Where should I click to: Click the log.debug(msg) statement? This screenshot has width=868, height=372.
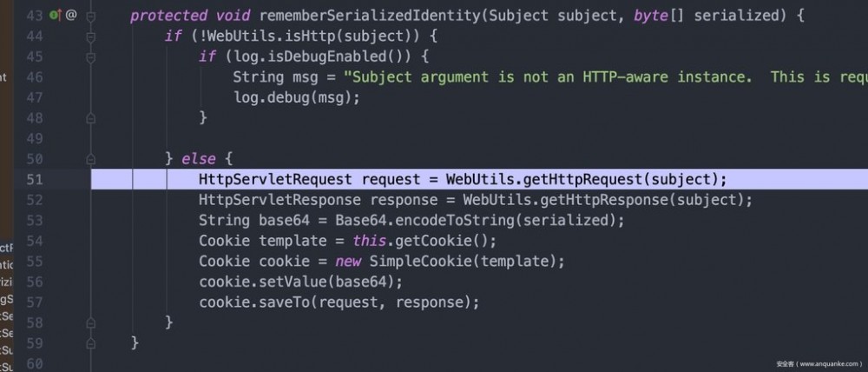tap(296, 97)
